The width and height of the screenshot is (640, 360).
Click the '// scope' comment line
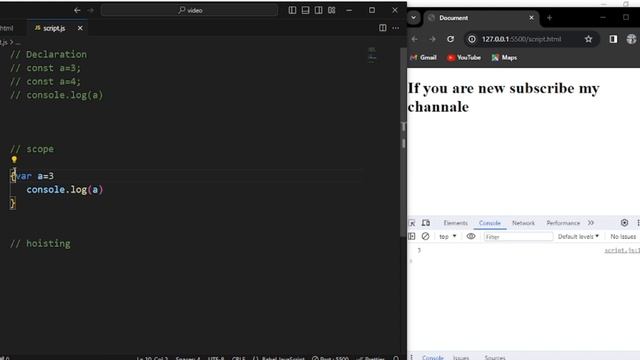point(32,149)
